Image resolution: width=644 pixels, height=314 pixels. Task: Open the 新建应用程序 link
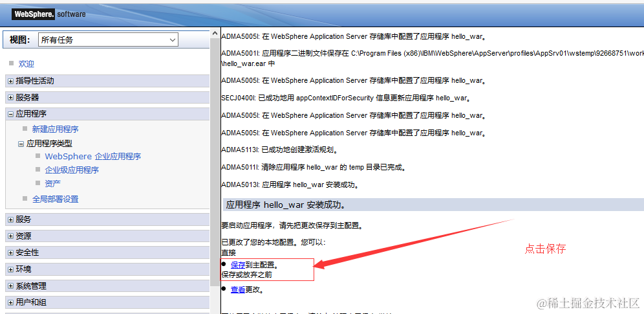tap(56, 129)
